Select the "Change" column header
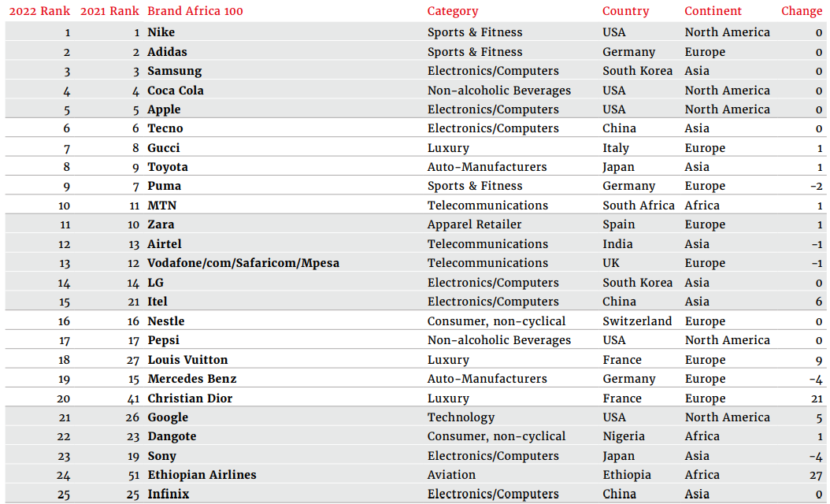Viewport: 830px width, 504px height. click(802, 11)
